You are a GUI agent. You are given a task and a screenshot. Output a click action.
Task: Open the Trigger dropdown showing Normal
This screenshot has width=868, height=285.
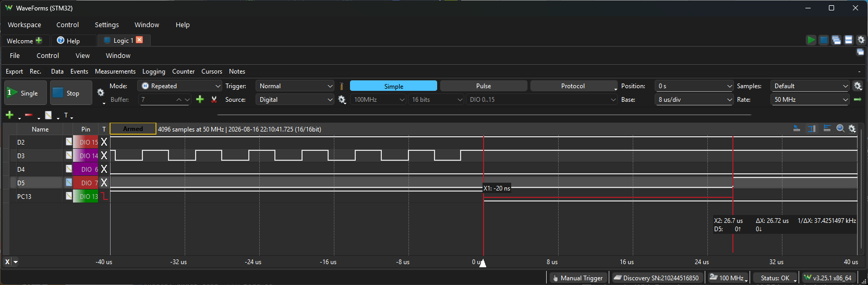coord(295,86)
